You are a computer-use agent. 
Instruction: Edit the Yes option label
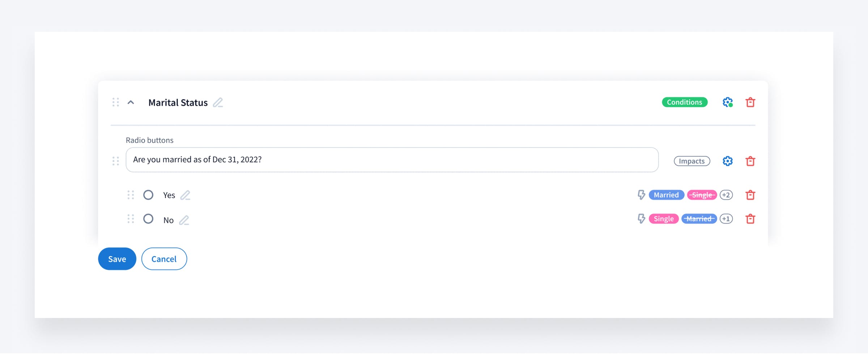[x=185, y=195]
